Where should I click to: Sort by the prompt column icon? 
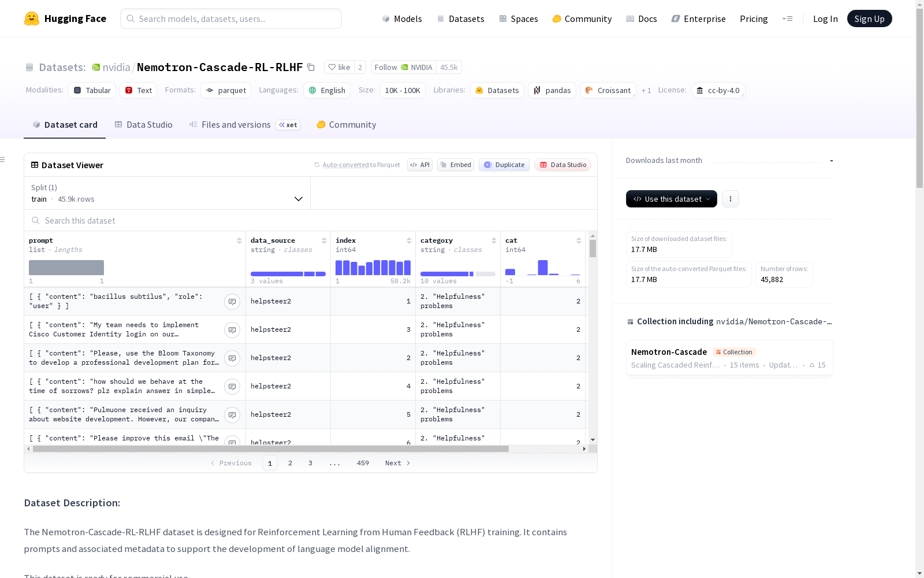click(239, 240)
